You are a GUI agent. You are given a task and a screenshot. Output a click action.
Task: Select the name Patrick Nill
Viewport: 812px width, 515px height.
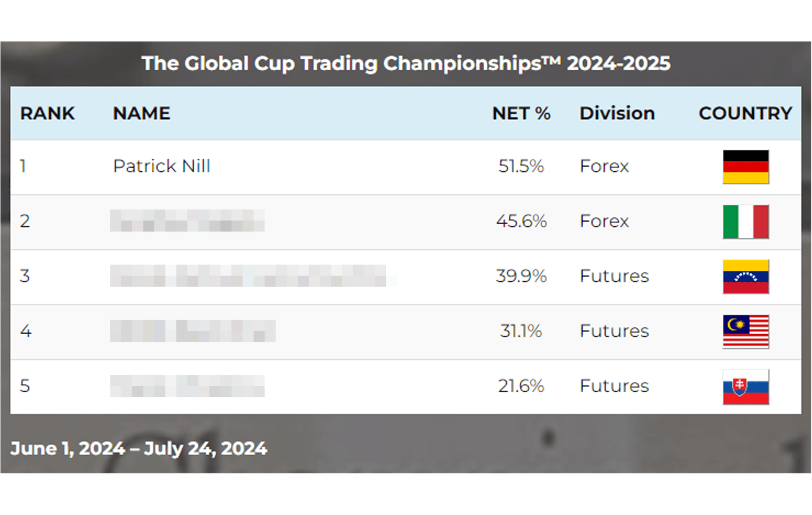[162, 166]
